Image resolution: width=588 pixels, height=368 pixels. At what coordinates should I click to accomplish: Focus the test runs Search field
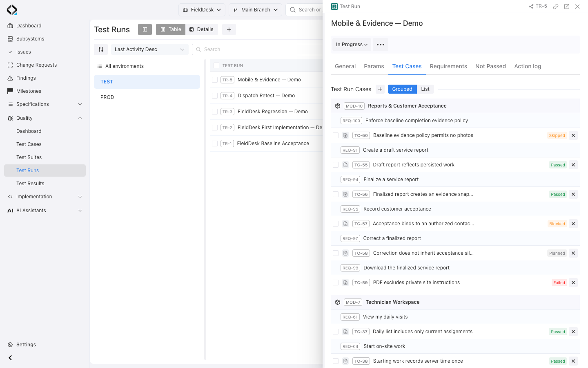(x=257, y=49)
